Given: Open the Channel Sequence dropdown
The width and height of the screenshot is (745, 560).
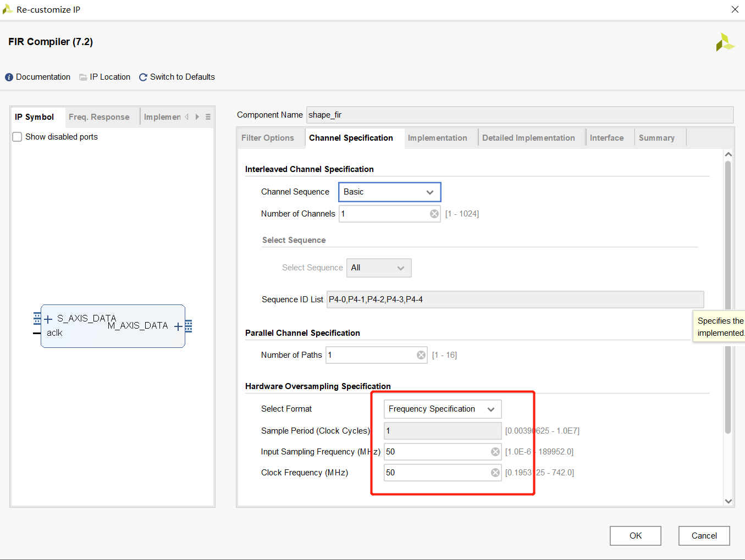Looking at the screenshot, I should (x=389, y=192).
